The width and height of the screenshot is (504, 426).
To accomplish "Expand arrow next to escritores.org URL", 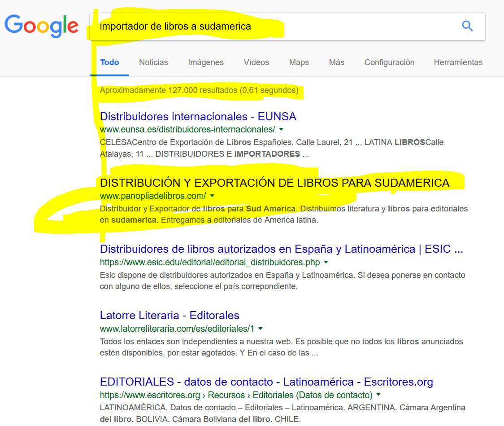I will pyautogui.click(x=378, y=395).
